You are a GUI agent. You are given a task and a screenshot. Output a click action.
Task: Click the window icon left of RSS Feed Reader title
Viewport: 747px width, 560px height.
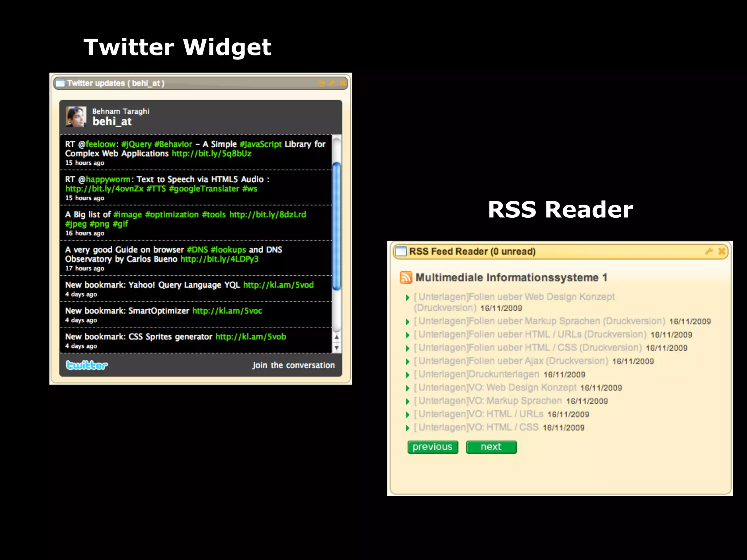(401, 251)
